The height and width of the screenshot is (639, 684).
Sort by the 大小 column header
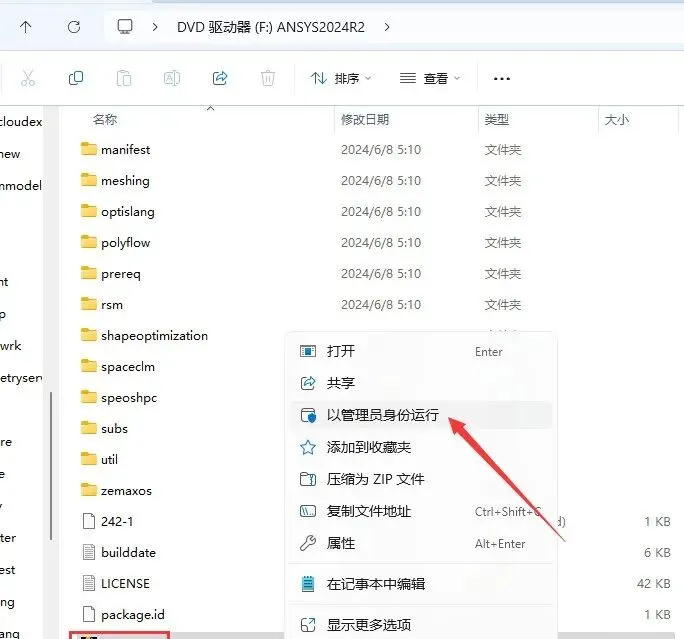617,119
